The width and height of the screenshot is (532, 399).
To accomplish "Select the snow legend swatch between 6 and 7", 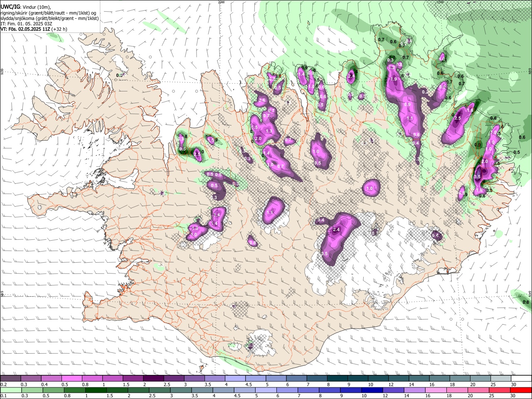I will pos(296,379).
